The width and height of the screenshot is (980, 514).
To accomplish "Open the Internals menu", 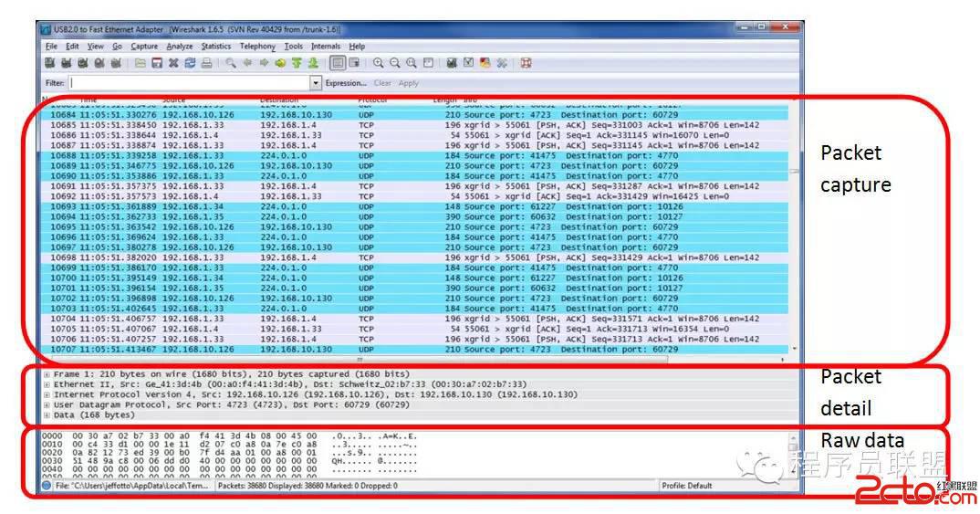I will coord(326,47).
